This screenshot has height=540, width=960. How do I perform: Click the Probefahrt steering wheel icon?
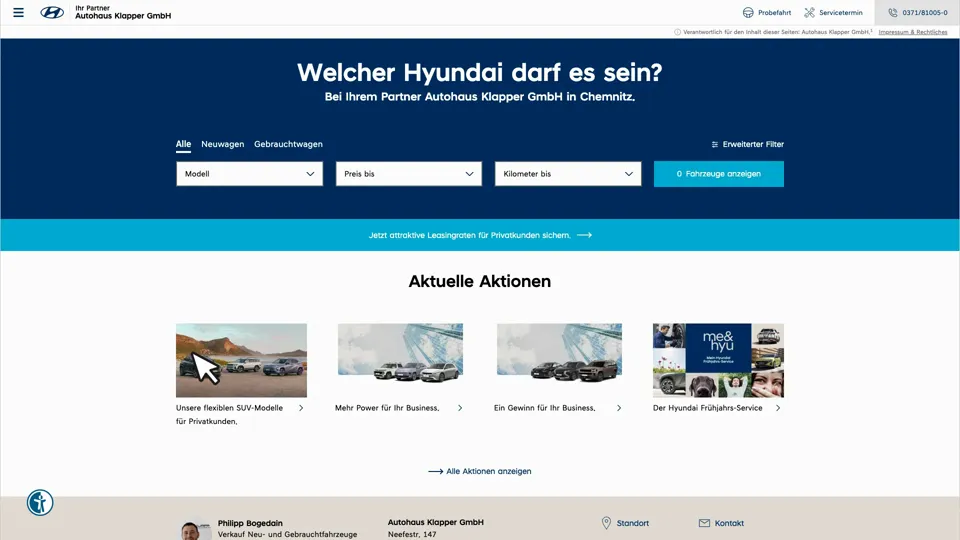click(748, 12)
